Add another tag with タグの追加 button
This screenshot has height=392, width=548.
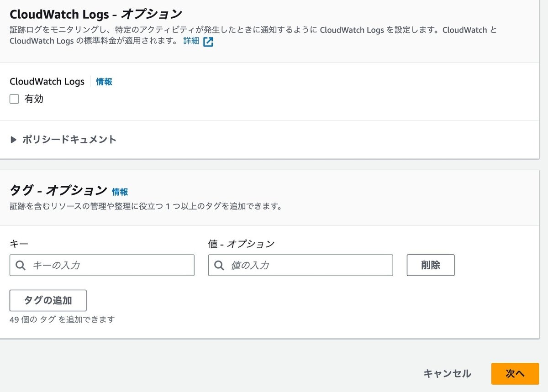pos(48,300)
